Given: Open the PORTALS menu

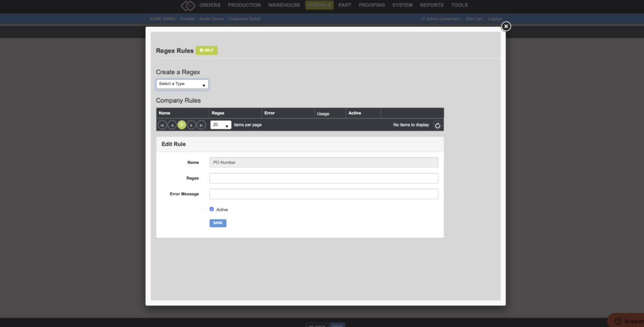Looking at the screenshot, I should click(x=319, y=5).
